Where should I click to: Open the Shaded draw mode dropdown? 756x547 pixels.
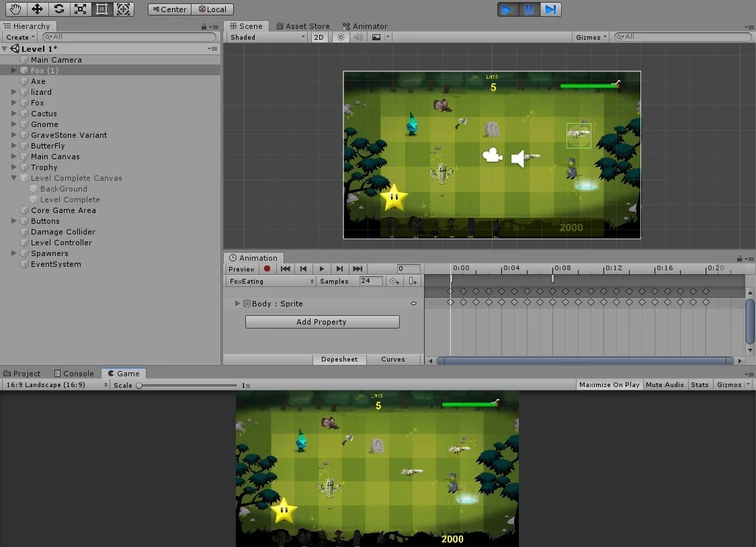[267, 37]
